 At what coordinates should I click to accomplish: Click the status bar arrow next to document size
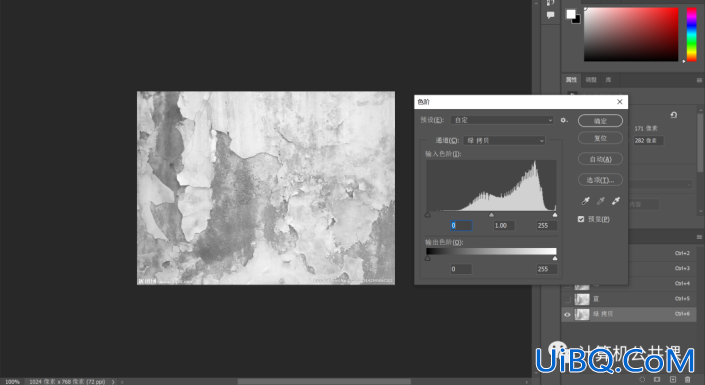[x=113, y=381]
